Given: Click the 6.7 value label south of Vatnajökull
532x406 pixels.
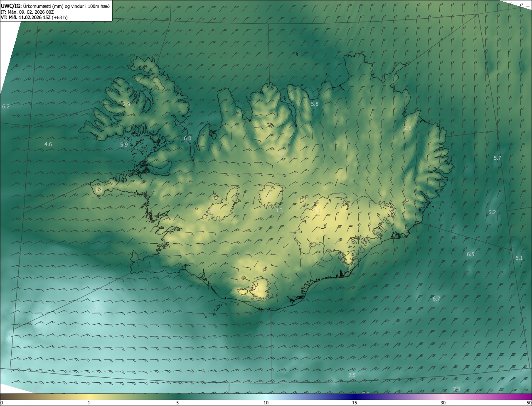Looking at the screenshot, I should click(436, 299).
